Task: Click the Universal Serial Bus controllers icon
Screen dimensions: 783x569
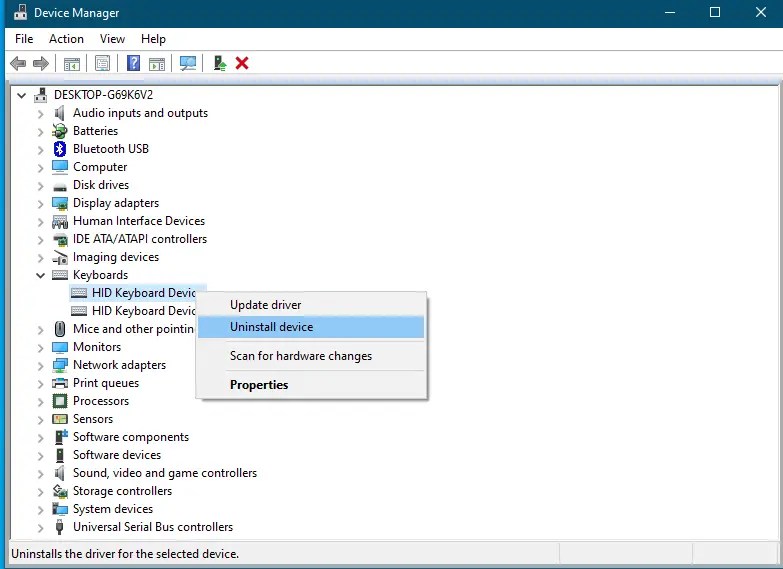Action: (59, 527)
